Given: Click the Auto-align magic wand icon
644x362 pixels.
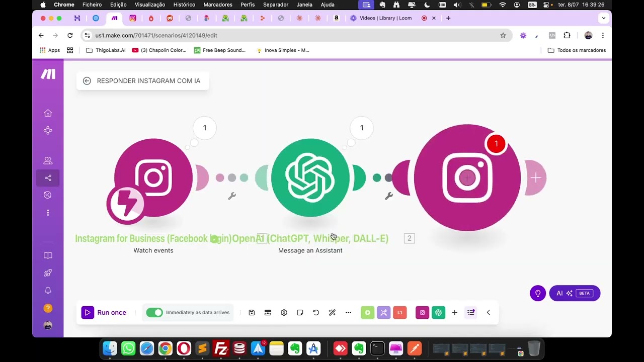Looking at the screenshot, I should click(332, 312).
